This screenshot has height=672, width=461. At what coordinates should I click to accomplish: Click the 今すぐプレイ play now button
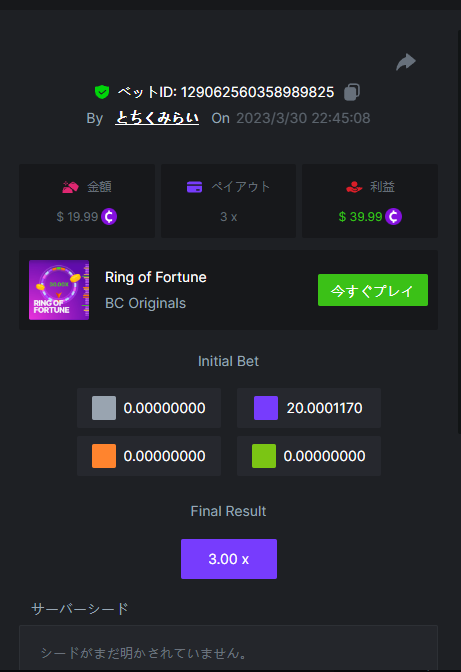click(x=373, y=290)
